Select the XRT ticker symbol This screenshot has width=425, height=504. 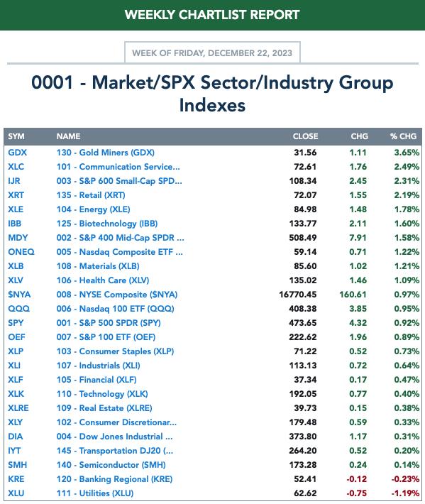(x=16, y=195)
